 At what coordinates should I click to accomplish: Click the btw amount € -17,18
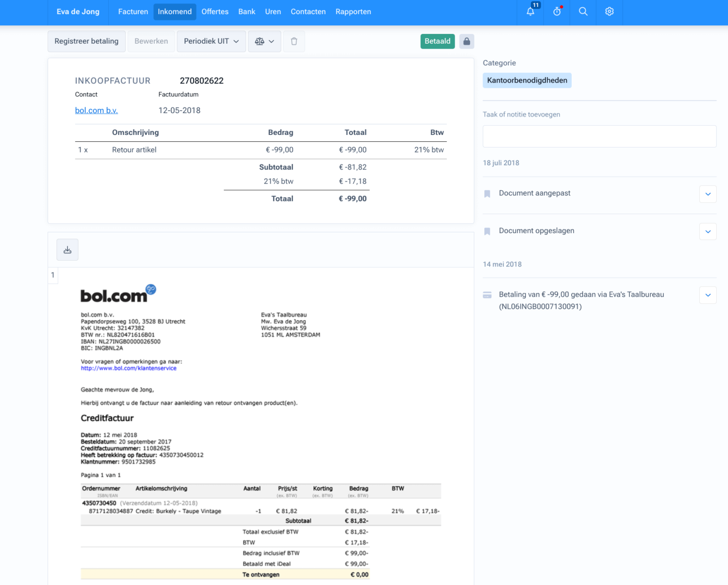point(353,181)
